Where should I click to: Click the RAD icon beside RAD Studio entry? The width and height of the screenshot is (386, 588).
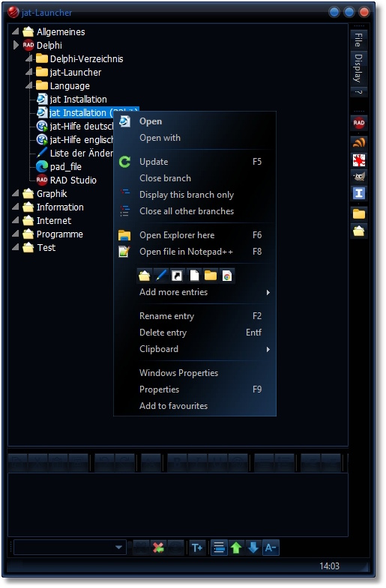(42, 180)
